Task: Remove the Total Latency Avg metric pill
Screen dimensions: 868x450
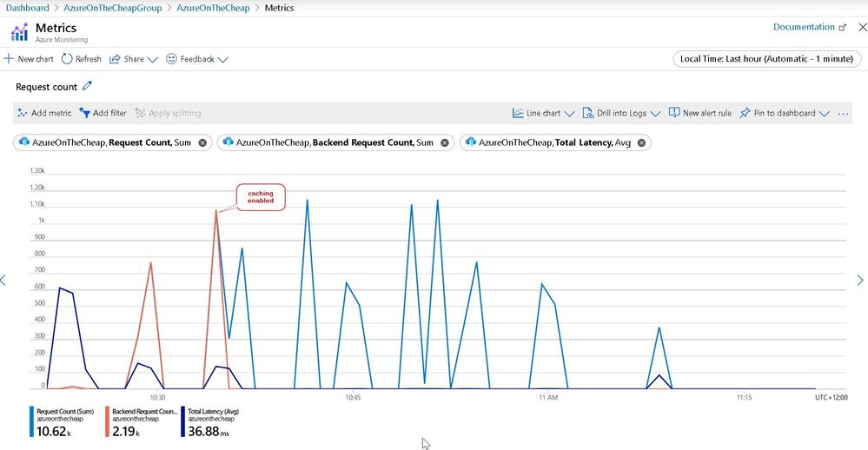Action: tap(641, 142)
